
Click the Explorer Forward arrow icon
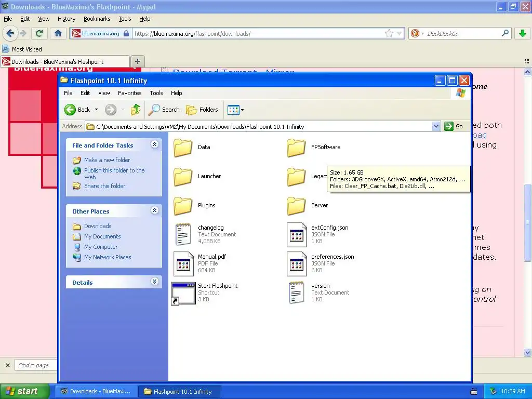tap(110, 110)
